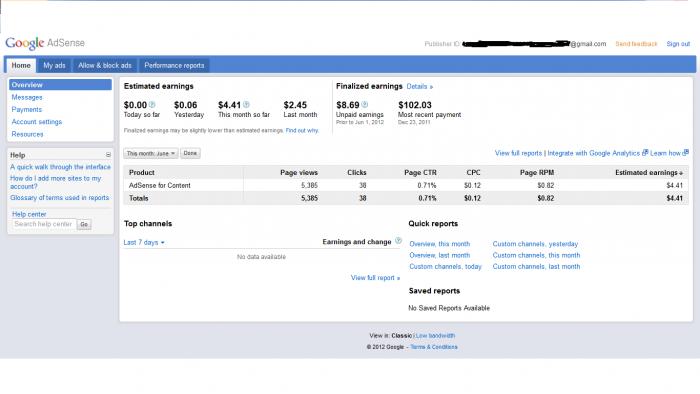Image resolution: width=700 pixels, height=394 pixels.
Task: Open A quick walk through the interface
Action: pyautogui.click(x=60, y=167)
